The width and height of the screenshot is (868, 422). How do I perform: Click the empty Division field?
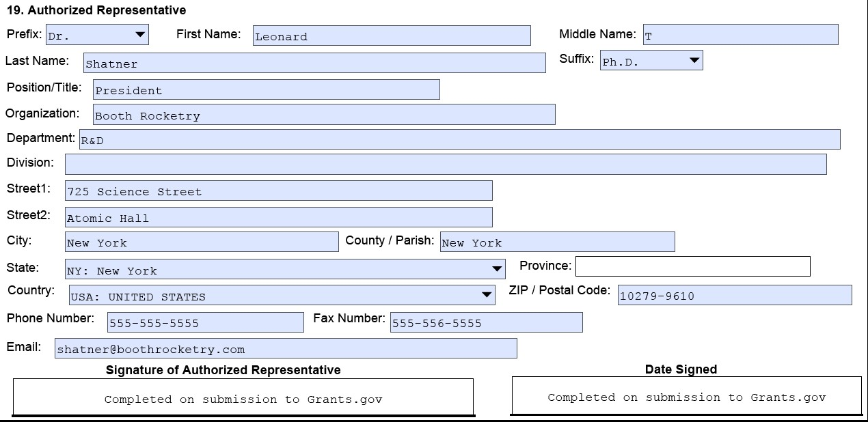tap(446, 165)
